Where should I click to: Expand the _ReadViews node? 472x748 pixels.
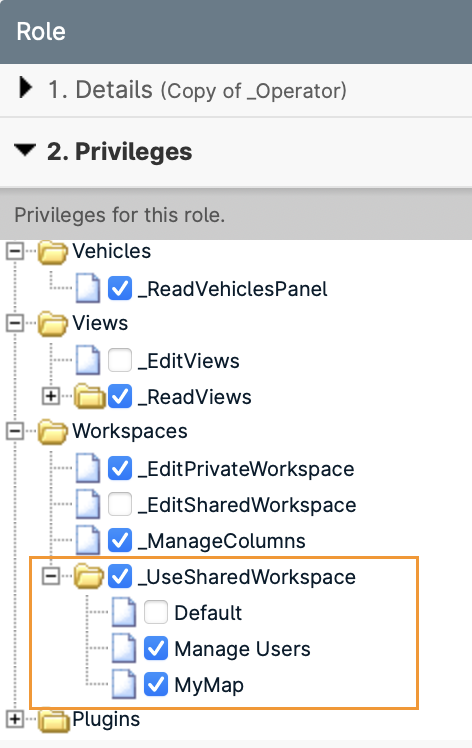click(x=51, y=396)
